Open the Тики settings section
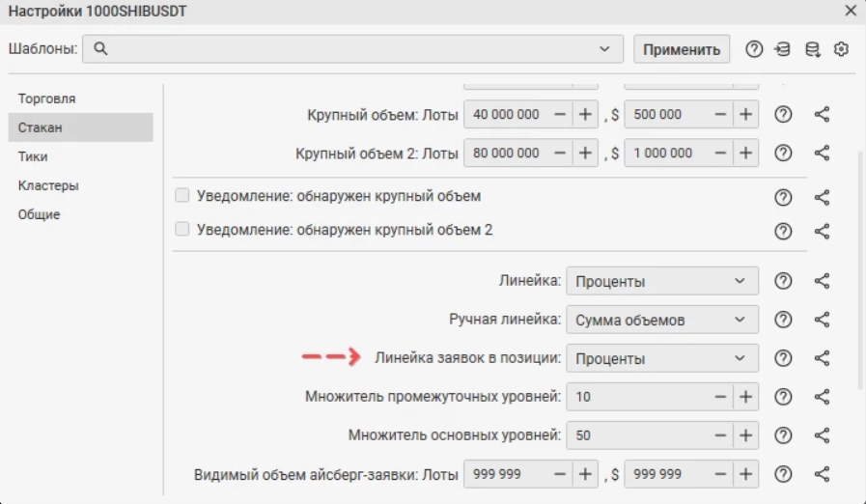Screen dimensions: 866x504 (x=81, y=156)
